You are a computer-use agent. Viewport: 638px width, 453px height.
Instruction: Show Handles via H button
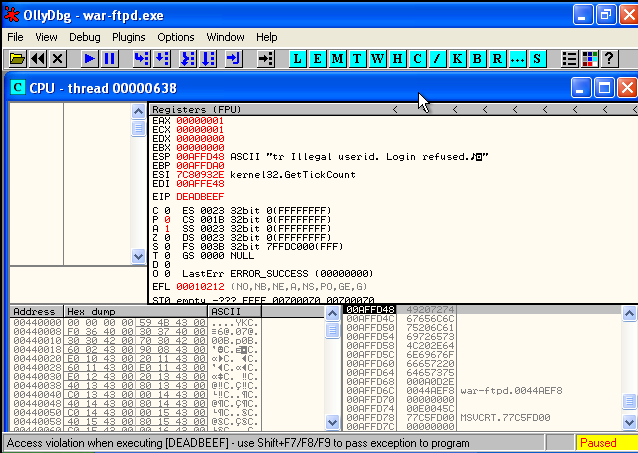tap(397, 59)
